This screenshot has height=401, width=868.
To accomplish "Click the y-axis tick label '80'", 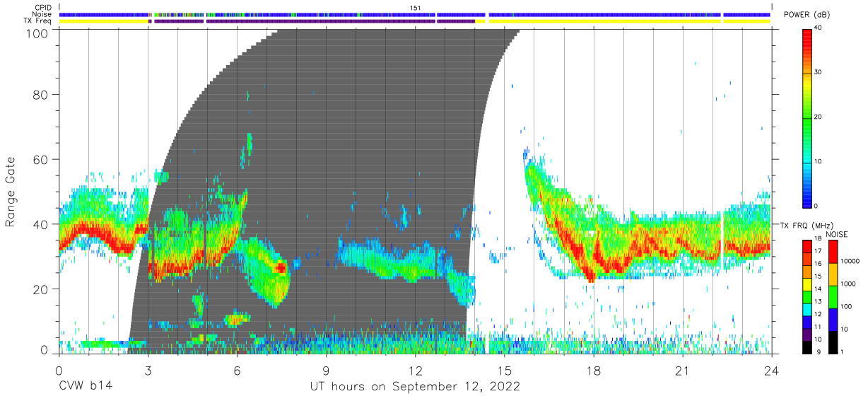I will point(42,94).
